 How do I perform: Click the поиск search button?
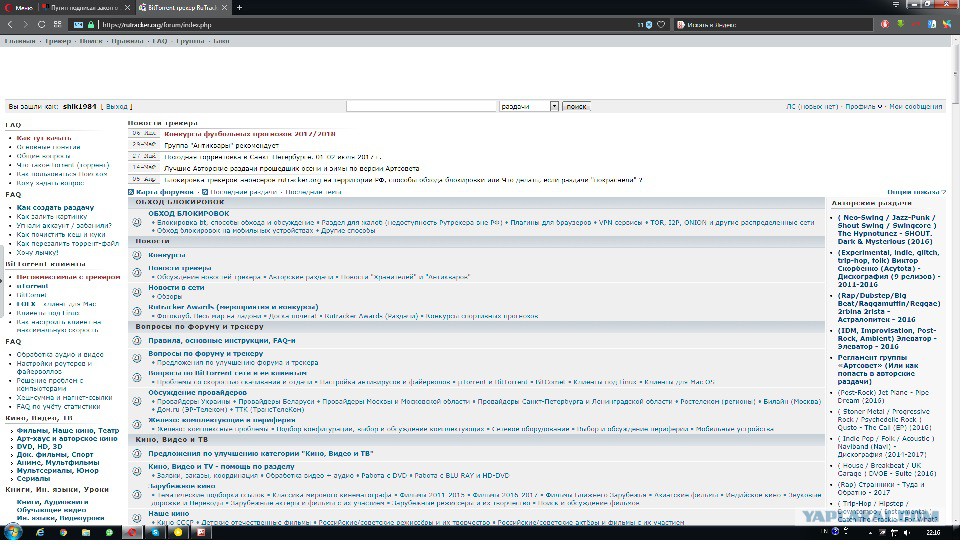pos(576,106)
